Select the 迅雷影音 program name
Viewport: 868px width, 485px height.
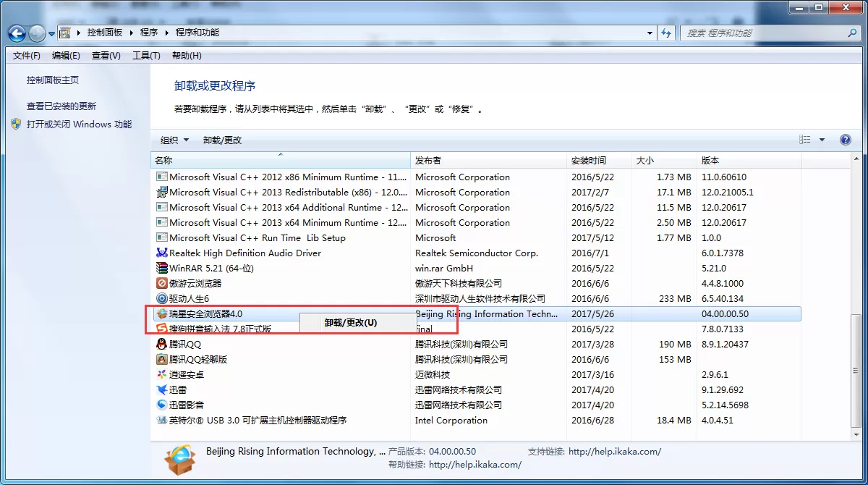(x=187, y=405)
